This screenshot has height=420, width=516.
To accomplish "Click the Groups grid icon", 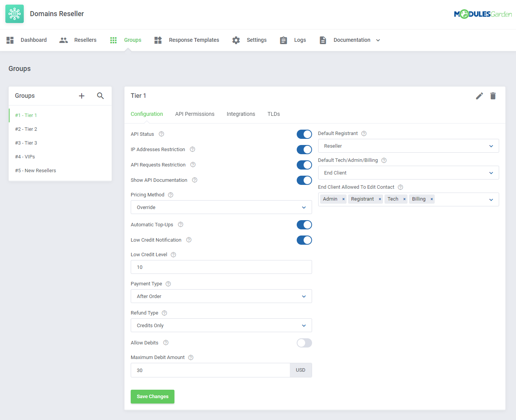I will tap(113, 40).
